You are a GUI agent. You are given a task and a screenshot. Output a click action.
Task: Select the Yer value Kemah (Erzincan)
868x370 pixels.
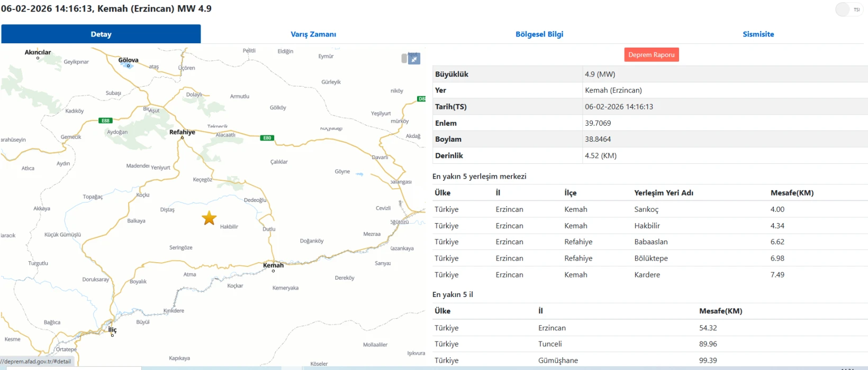click(x=613, y=90)
